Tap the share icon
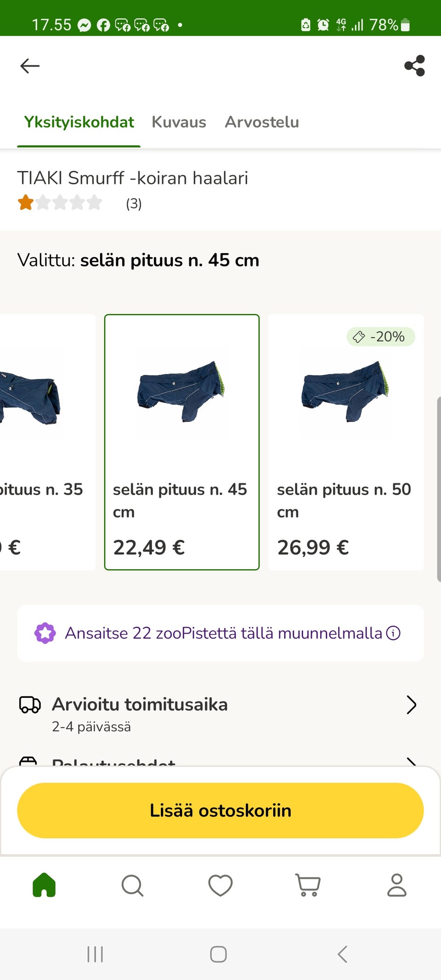Screen dimensions: 441x980 [x=414, y=66]
